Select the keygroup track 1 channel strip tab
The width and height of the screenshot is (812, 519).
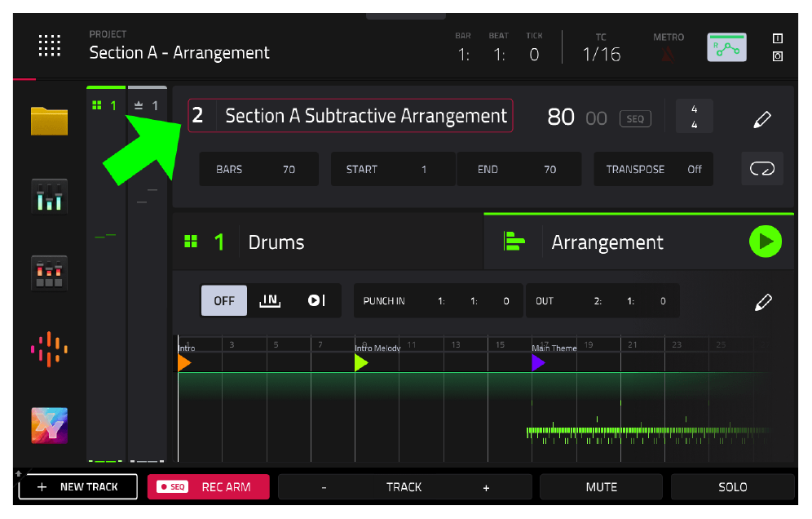coord(147,105)
